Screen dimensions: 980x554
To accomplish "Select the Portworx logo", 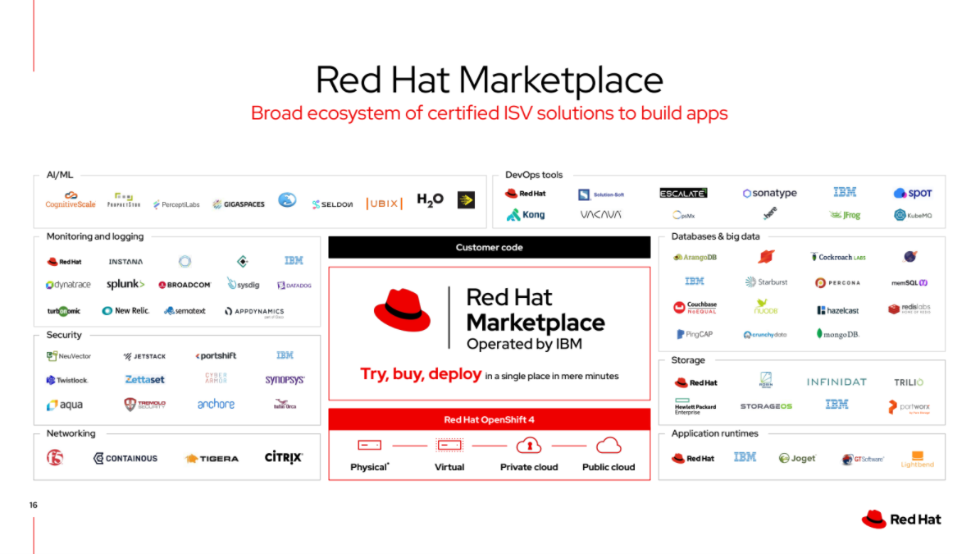I will (x=909, y=407).
